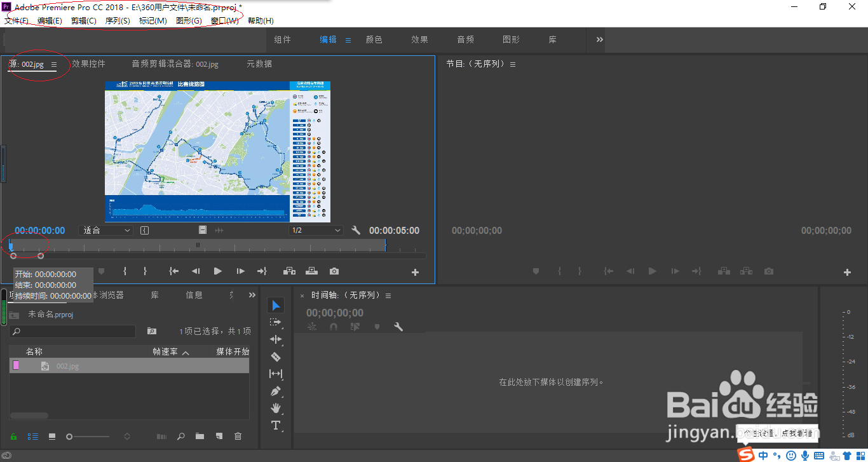Open the 帮助(H) menu

click(261, 21)
